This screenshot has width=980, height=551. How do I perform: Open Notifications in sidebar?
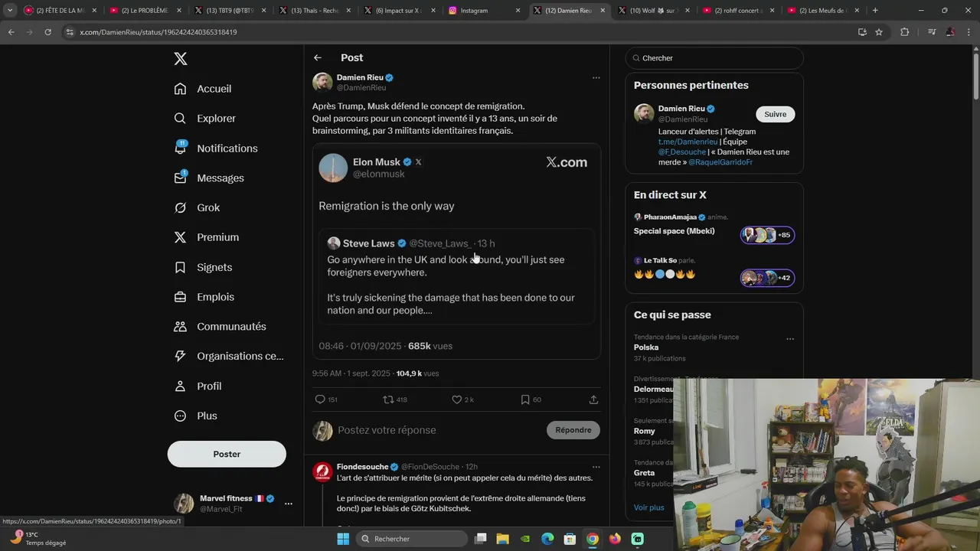(x=216, y=148)
